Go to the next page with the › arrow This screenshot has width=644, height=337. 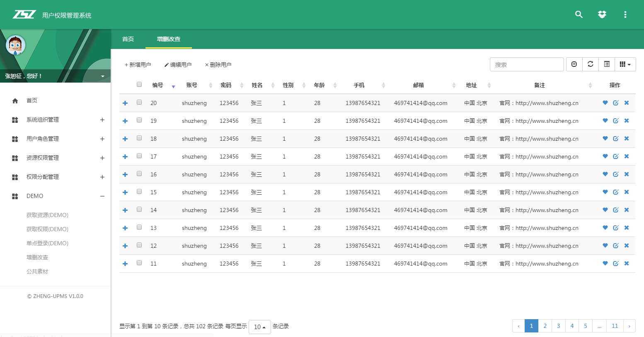click(x=629, y=326)
